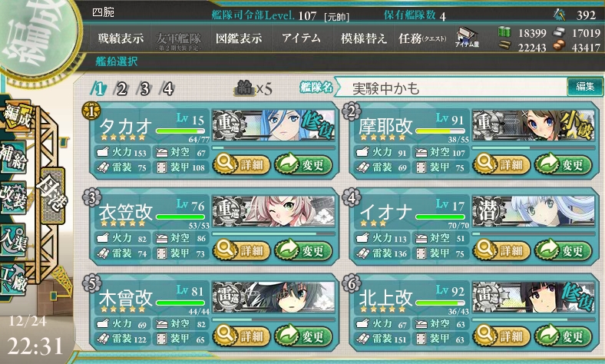
Task: Open the 入渠 docking sidebar icon
Action: pyautogui.click(x=14, y=240)
